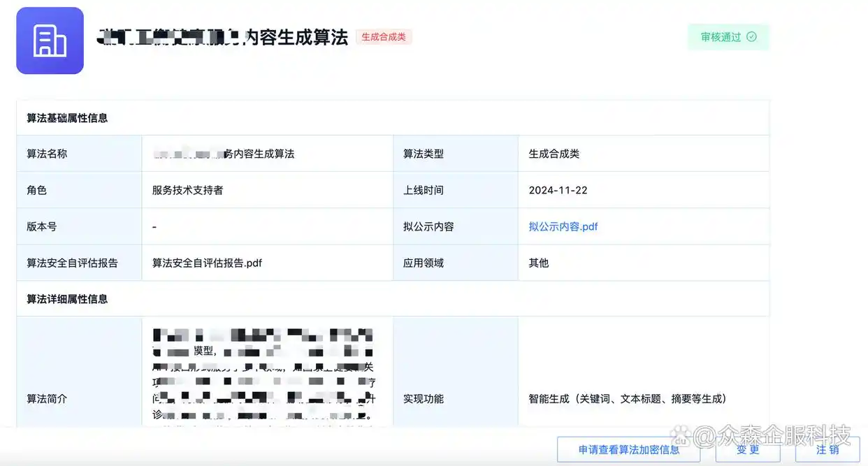868x466 pixels.
Task: Click 申请查看算法加密信息 button
Action: coord(627,451)
